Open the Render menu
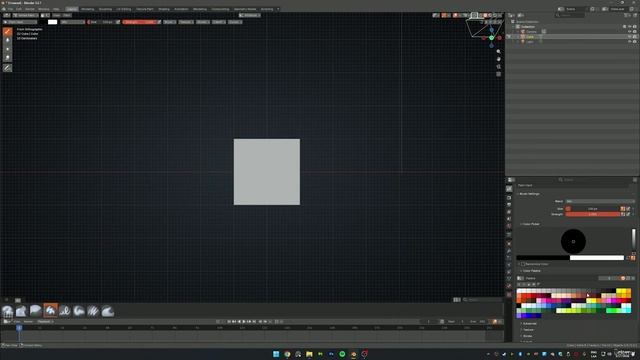640x360 pixels. pyautogui.click(x=30, y=9)
